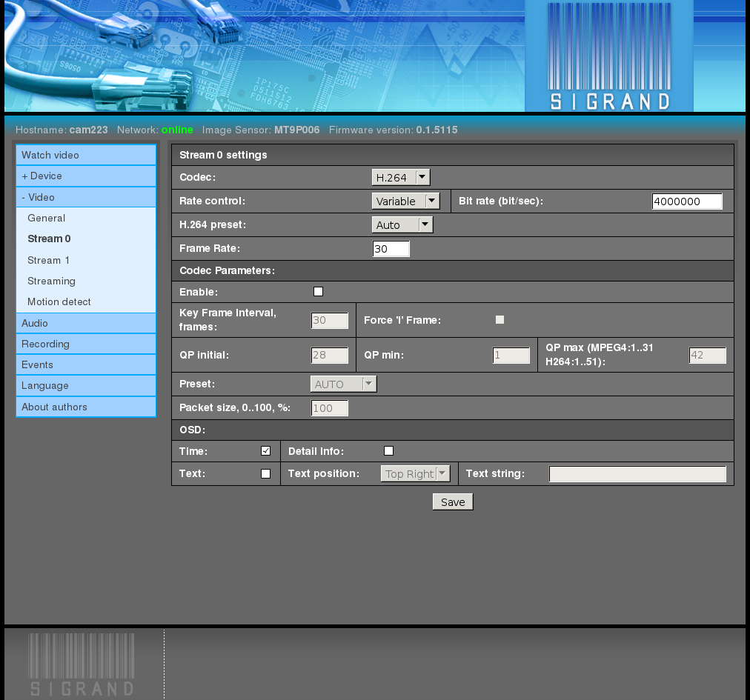
Task: Open the Watch video page
Action: tap(86, 155)
